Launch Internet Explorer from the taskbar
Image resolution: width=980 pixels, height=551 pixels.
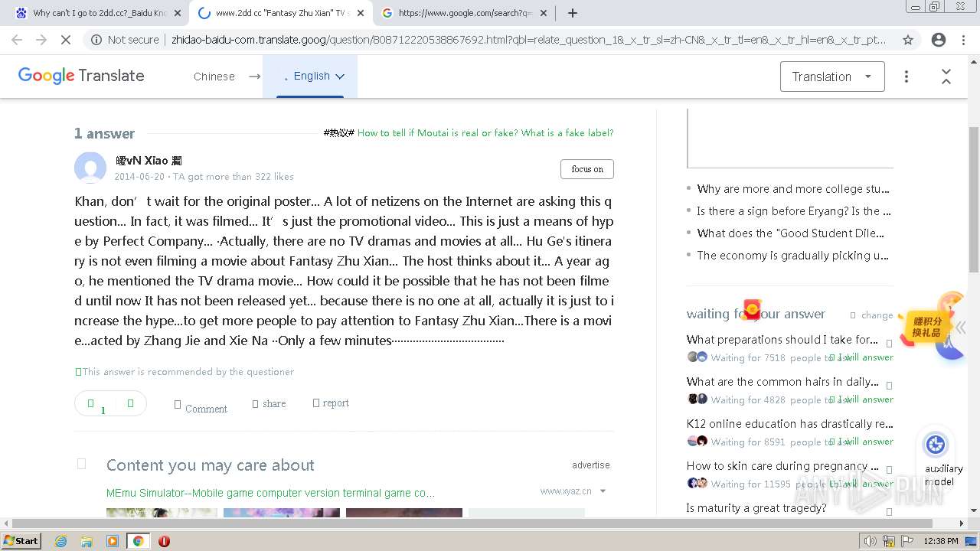click(60, 541)
